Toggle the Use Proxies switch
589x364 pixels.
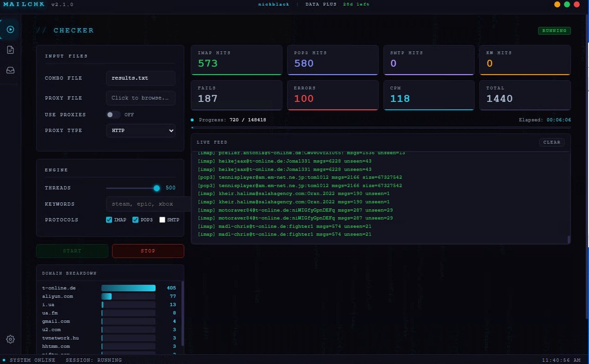pos(113,114)
